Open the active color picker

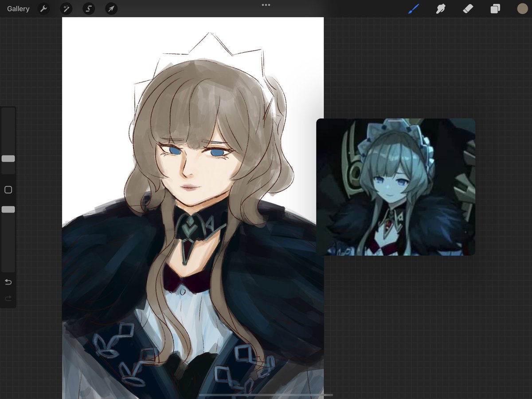[522, 8]
